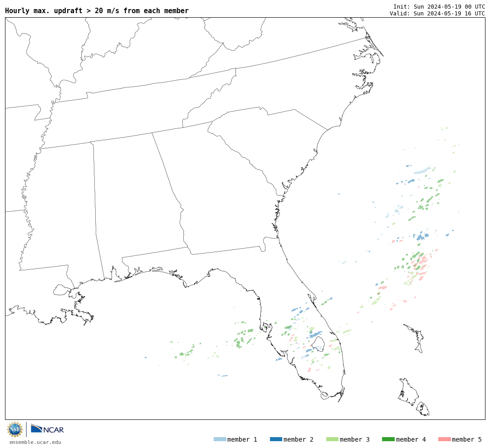Click the NCAR logo
Viewport: 490px width, 448px height.
pyautogui.click(x=47, y=429)
